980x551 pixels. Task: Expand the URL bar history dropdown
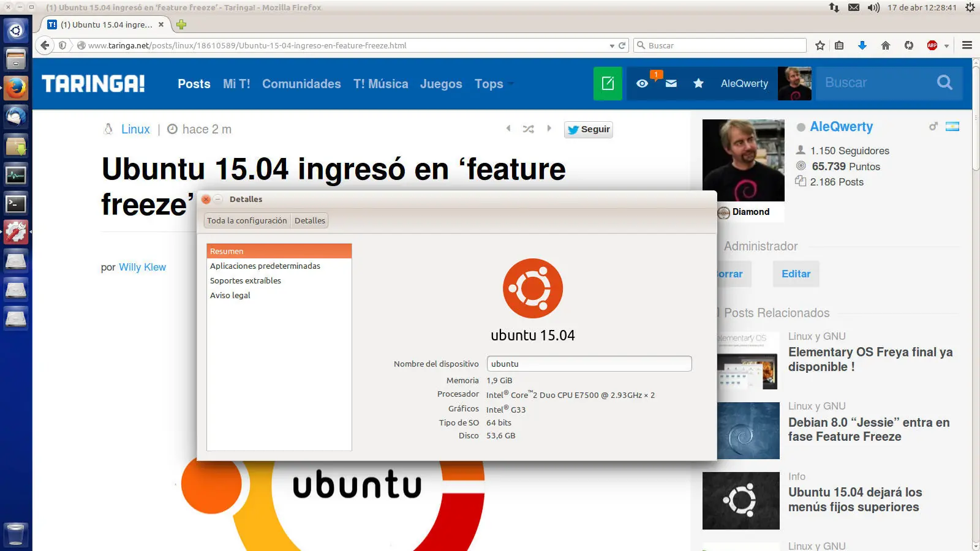[612, 46]
